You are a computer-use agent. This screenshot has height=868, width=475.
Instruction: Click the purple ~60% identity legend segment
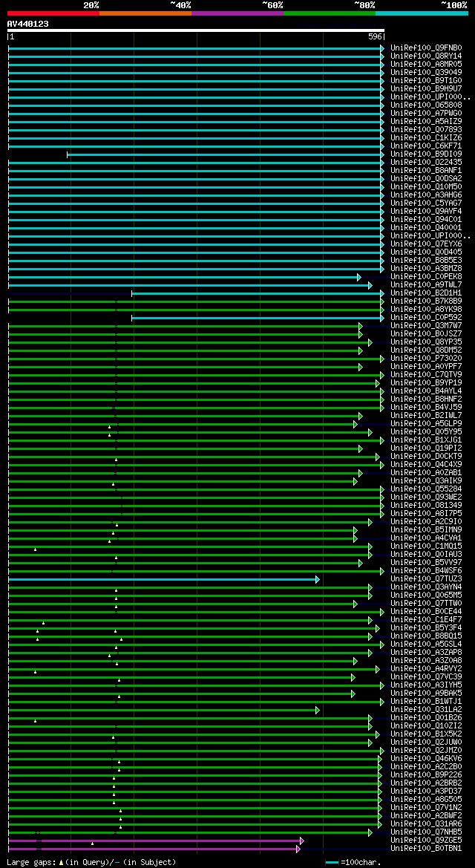click(x=237, y=13)
